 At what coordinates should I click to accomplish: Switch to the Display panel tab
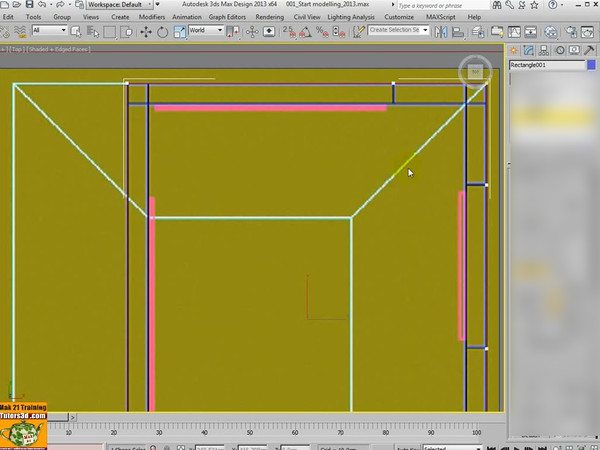(574, 51)
